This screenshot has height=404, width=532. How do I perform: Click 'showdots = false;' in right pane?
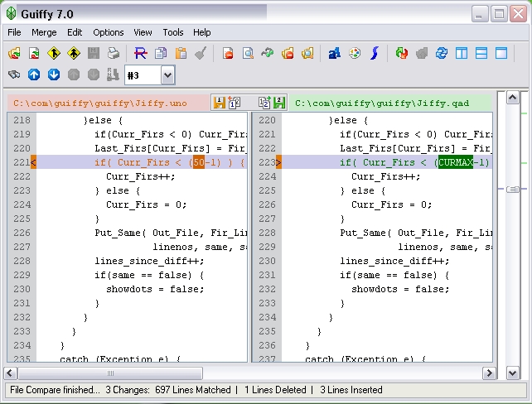pos(400,289)
